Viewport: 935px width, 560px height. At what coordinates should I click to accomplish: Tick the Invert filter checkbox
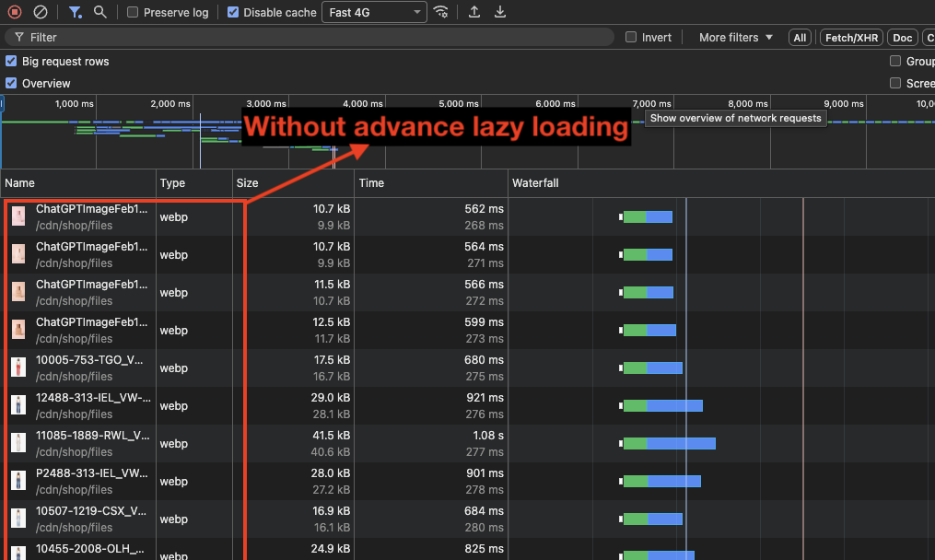coord(631,38)
